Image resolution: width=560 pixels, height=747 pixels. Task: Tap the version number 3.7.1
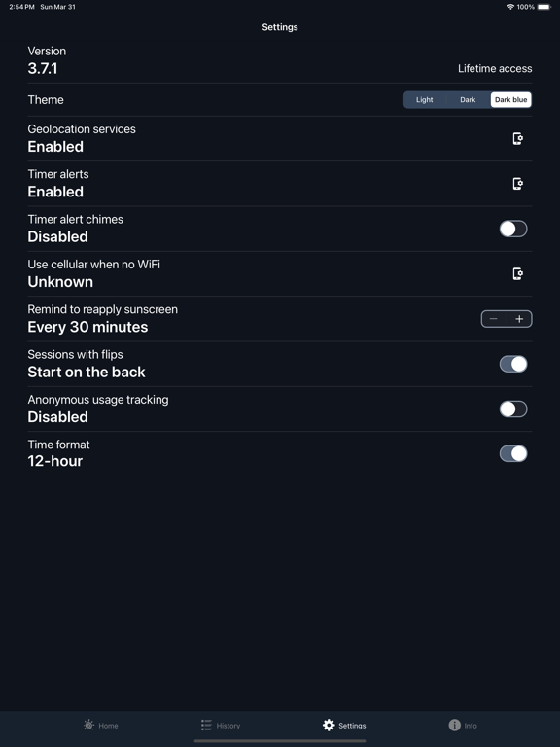[x=43, y=69]
